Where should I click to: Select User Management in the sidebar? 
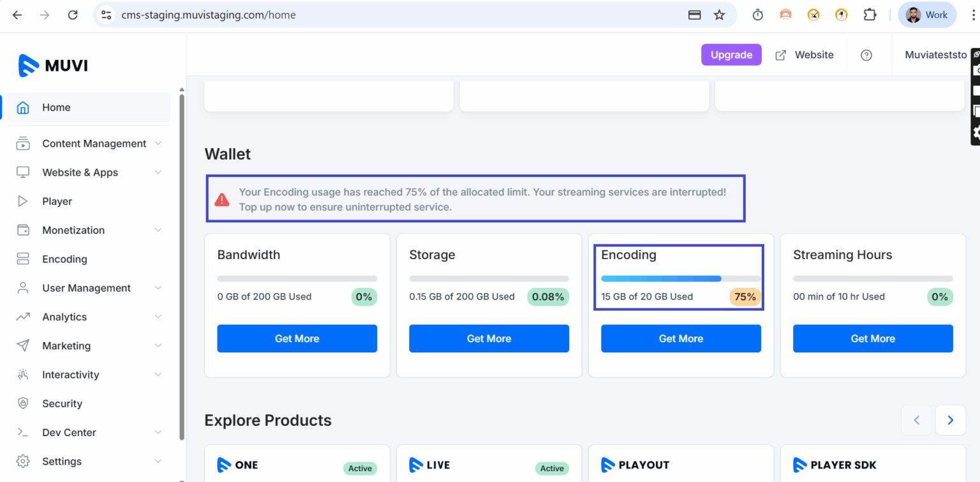[86, 288]
